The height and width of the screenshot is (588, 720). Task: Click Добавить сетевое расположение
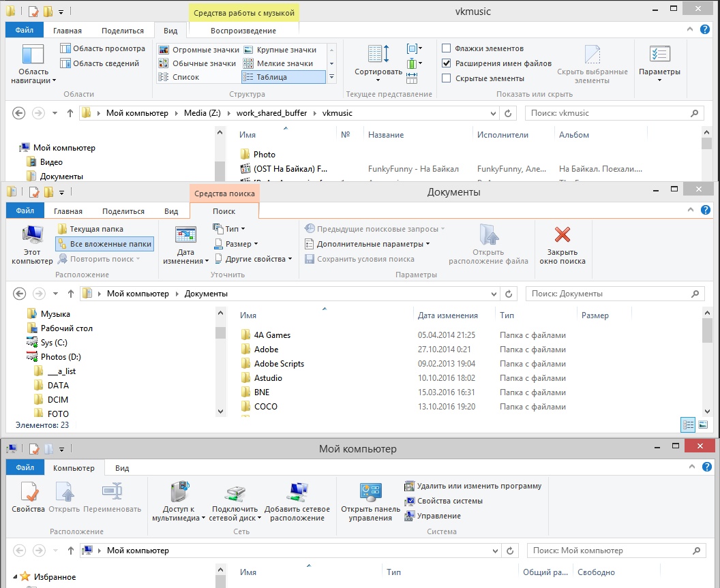coord(297,501)
